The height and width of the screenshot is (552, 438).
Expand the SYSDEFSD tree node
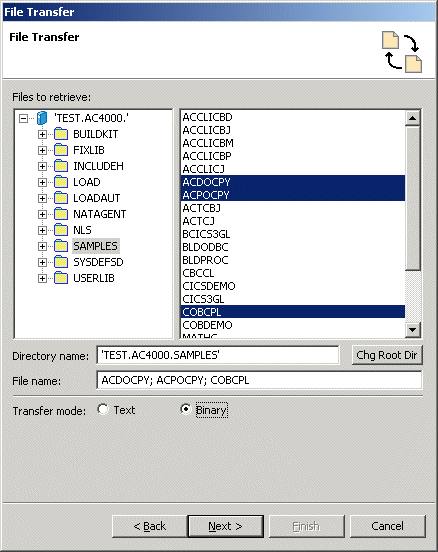(42, 263)
